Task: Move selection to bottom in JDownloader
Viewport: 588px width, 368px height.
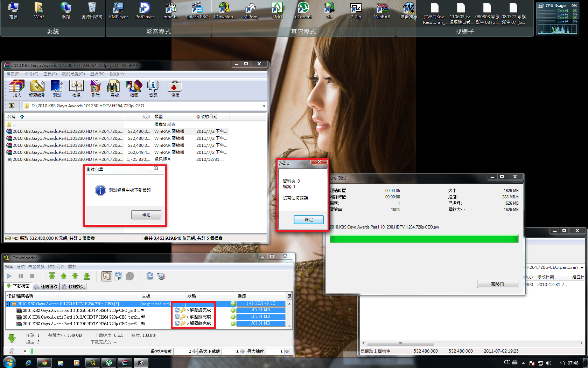Action: click(x=86, y=276)
